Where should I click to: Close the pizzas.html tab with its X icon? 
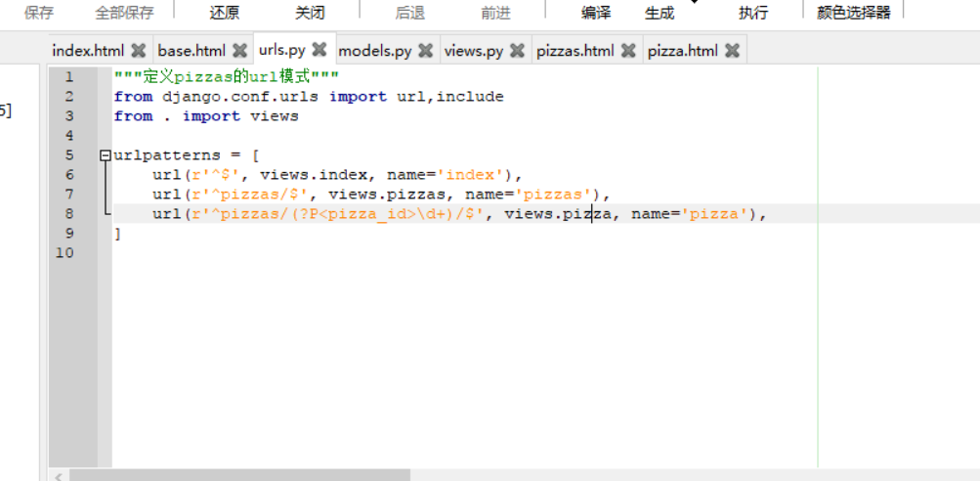pyautogui.click(x=628, y=51)
